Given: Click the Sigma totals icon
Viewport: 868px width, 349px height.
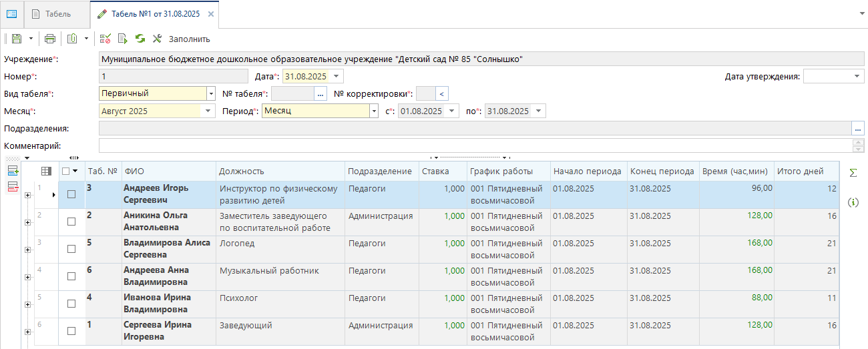Looking at the screenshot, I should (853, 173).
